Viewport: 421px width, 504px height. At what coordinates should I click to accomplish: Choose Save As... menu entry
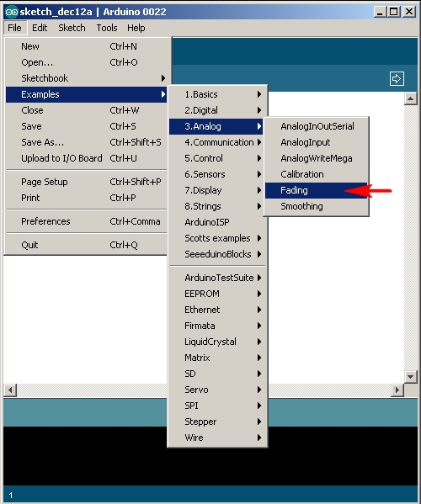click(86, 142)
